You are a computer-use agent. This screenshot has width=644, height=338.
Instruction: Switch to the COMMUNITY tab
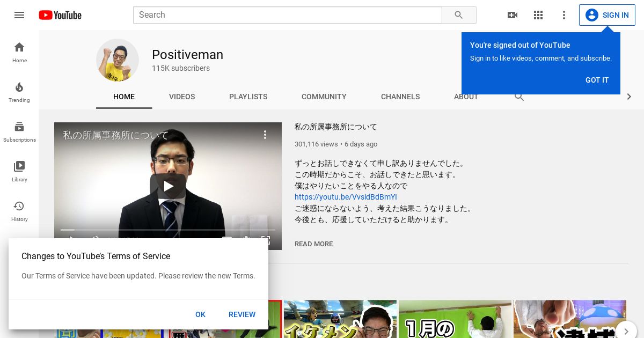pos(324,97)
